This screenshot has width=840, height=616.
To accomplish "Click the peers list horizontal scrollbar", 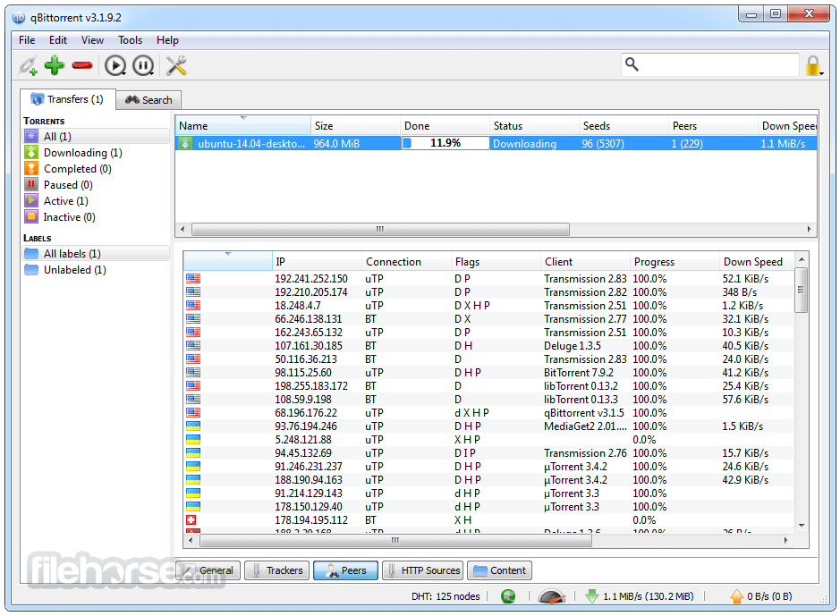I will tap(395, 541).
